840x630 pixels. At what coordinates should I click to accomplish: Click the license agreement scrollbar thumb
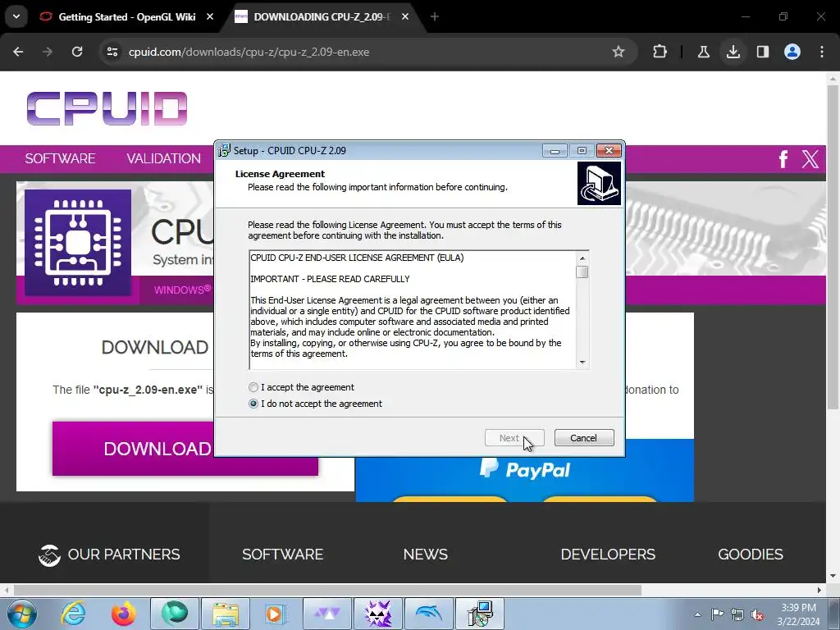click(x=582, y=272)
